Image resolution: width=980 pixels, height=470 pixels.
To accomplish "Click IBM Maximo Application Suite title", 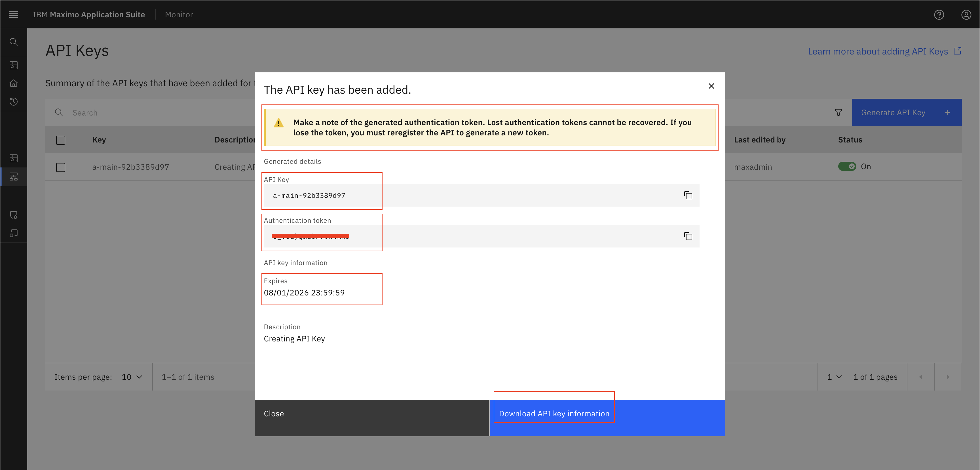I will pos(89,14).
